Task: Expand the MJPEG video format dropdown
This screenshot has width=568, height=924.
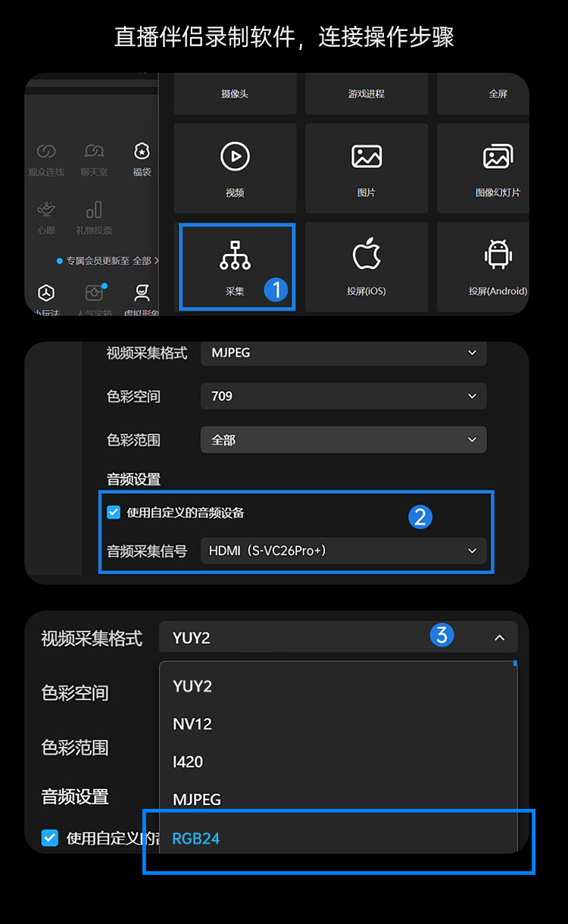Action: click(344, 353)
